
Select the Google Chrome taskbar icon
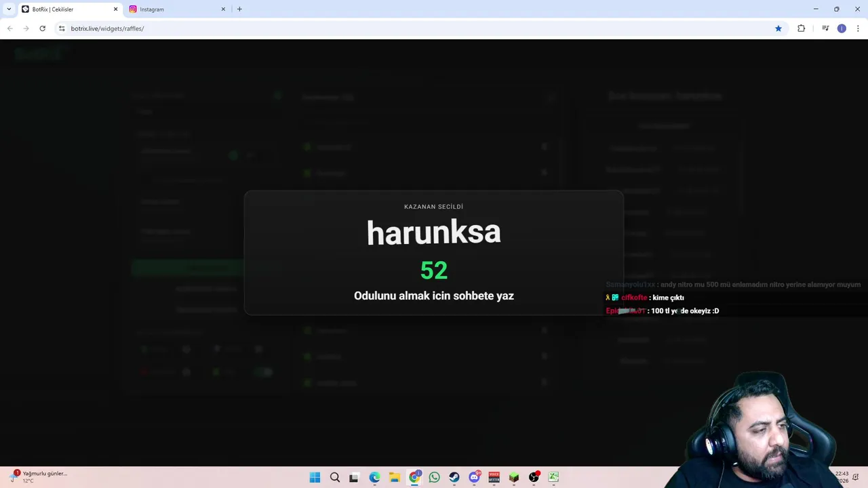(414, 477)
